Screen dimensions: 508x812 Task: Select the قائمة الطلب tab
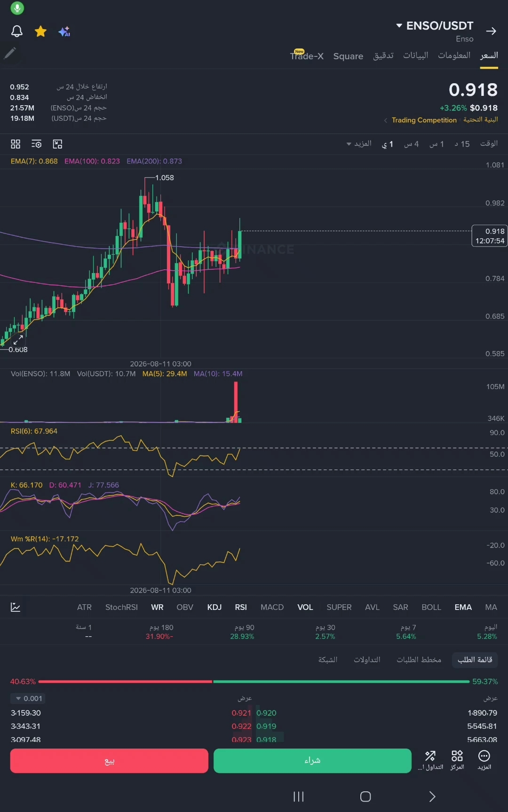click(475, 660)
